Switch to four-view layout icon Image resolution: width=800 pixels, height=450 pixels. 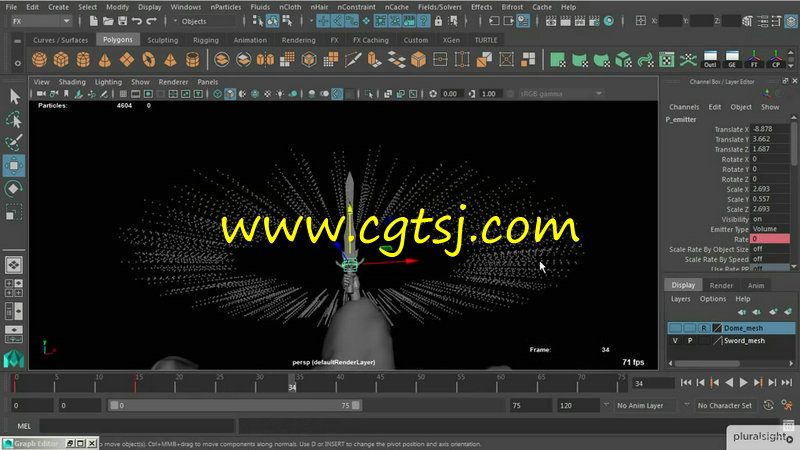pos(14,288)
